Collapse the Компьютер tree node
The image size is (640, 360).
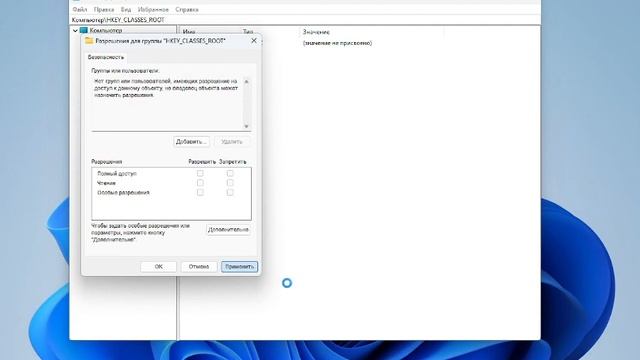[75, 30]
